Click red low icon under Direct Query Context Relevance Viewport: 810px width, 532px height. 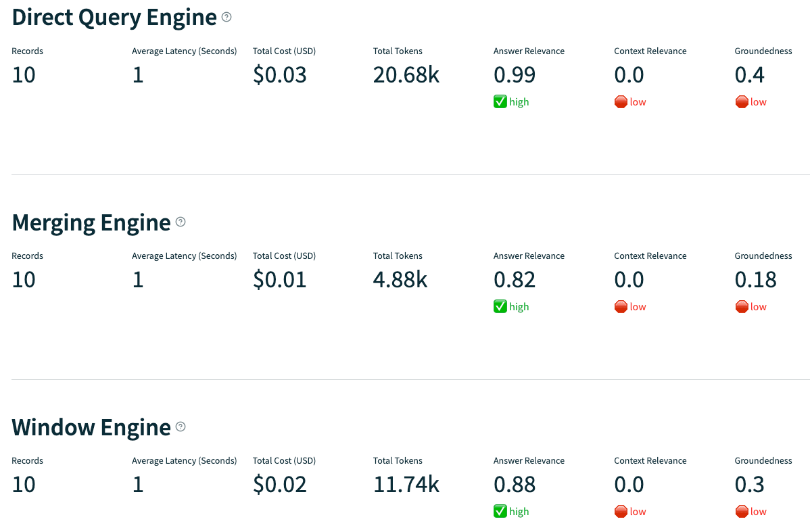(x=621, y=102)
